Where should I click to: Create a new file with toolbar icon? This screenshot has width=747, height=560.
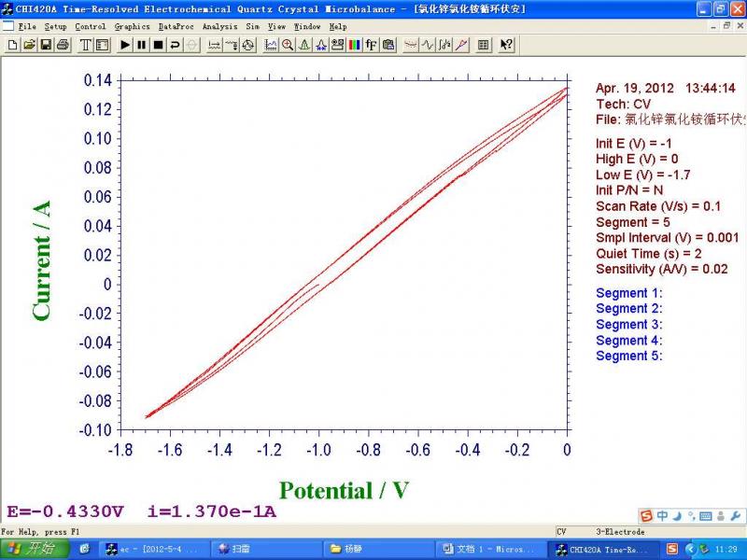pyautogui.click(x=13, y=45)
